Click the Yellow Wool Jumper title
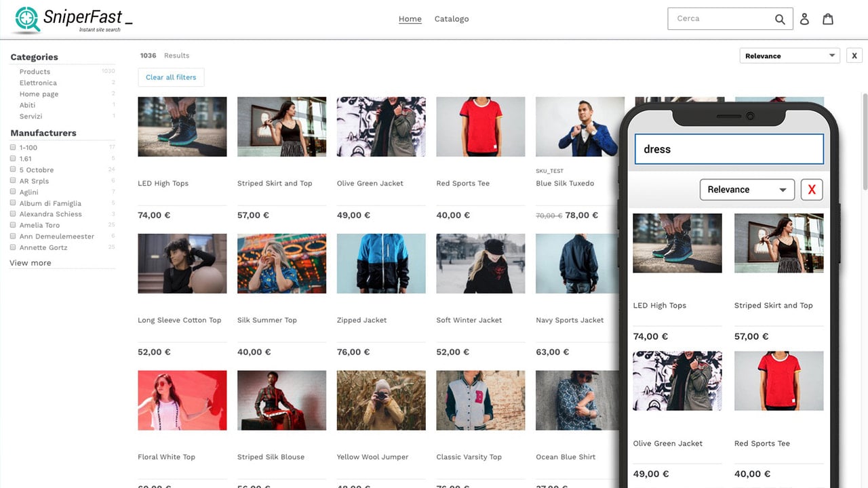The image size is (868, 488). pos(373,457)
